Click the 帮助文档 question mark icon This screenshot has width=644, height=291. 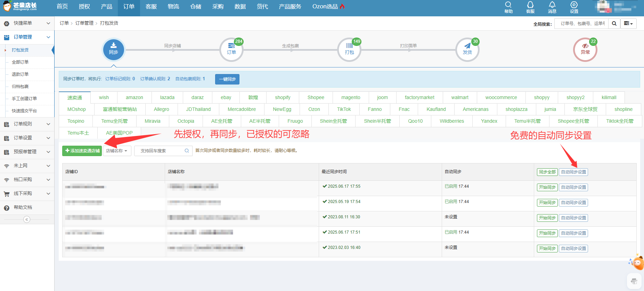[x=7, y=208]
